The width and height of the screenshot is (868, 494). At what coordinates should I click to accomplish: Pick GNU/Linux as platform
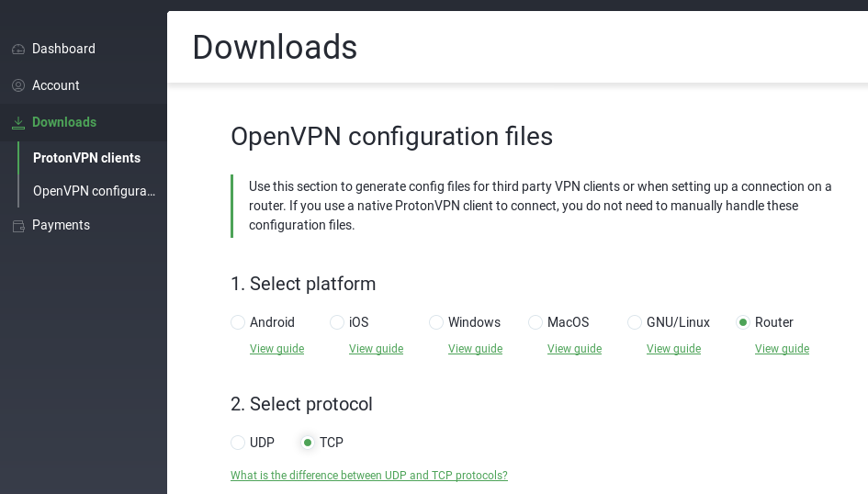[x=635, y=322]
